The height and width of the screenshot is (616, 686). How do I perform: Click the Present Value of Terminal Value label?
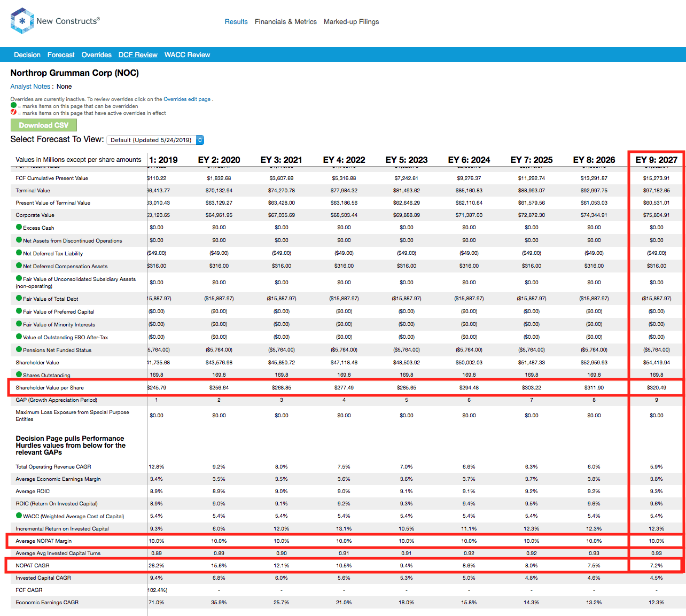coord(53,202)
